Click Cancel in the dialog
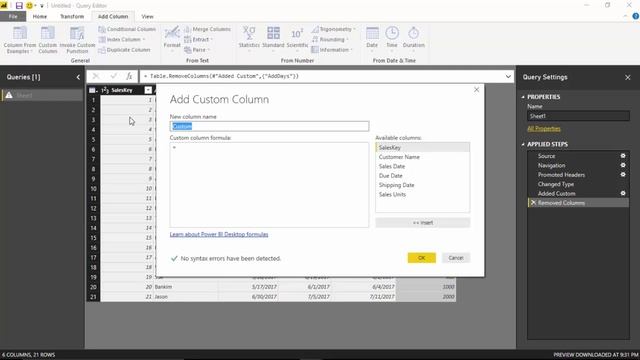Image resolution: width=640 pixels, height=360 pixels. point(456,258)
